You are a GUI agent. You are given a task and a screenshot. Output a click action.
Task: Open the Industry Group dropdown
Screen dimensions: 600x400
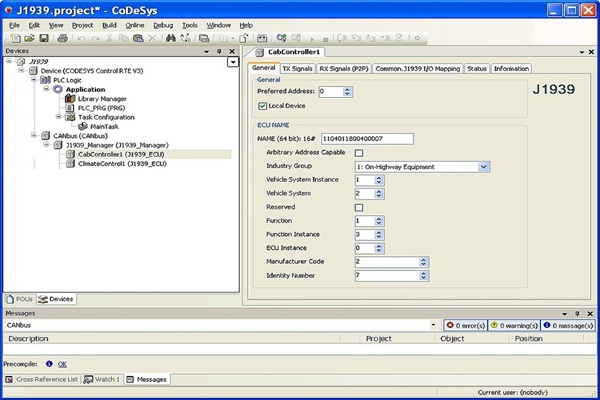483,166
